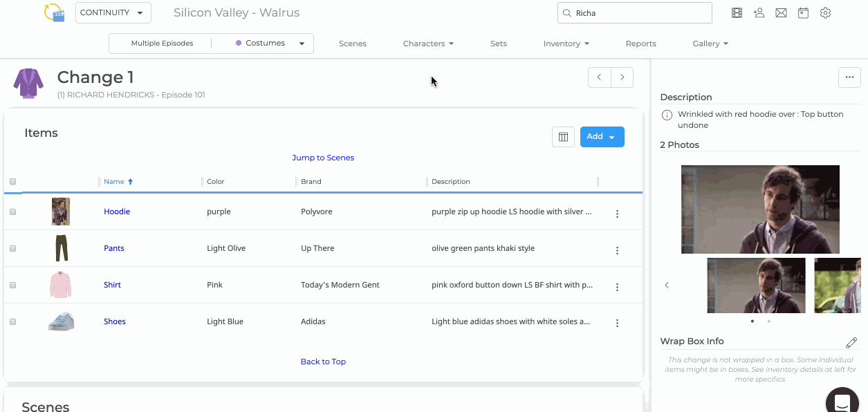
Task: Open three-dot menu for Shirt row
Action: tap(617, 287)
